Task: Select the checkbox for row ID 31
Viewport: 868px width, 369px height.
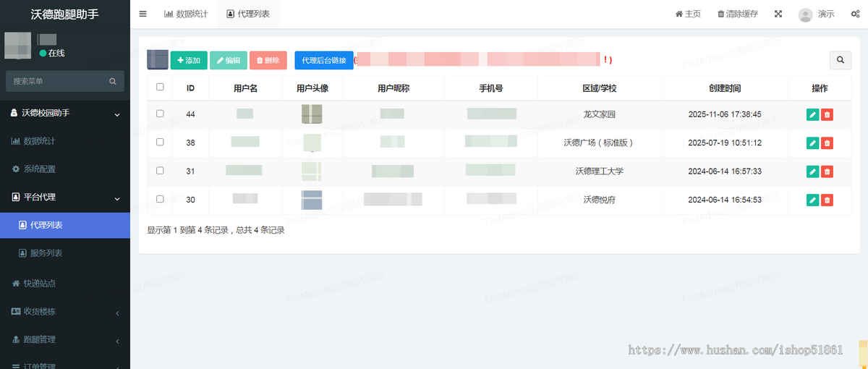Action: pos(160,171)
